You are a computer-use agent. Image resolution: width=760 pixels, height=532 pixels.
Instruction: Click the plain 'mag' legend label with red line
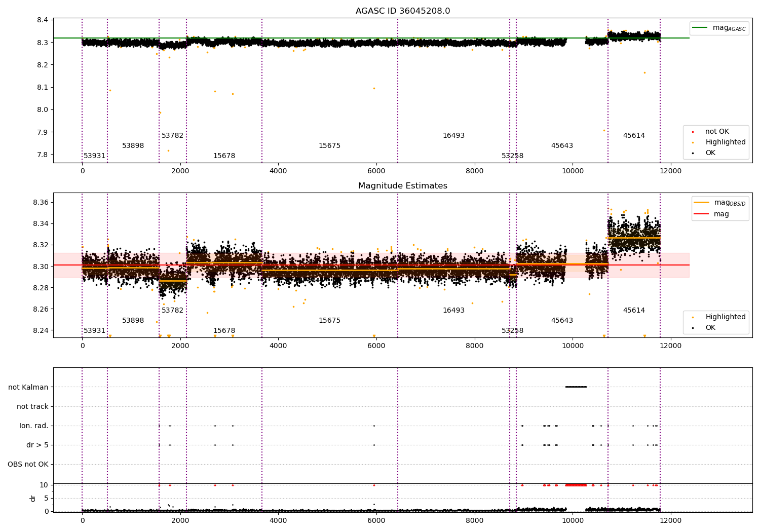721,214
